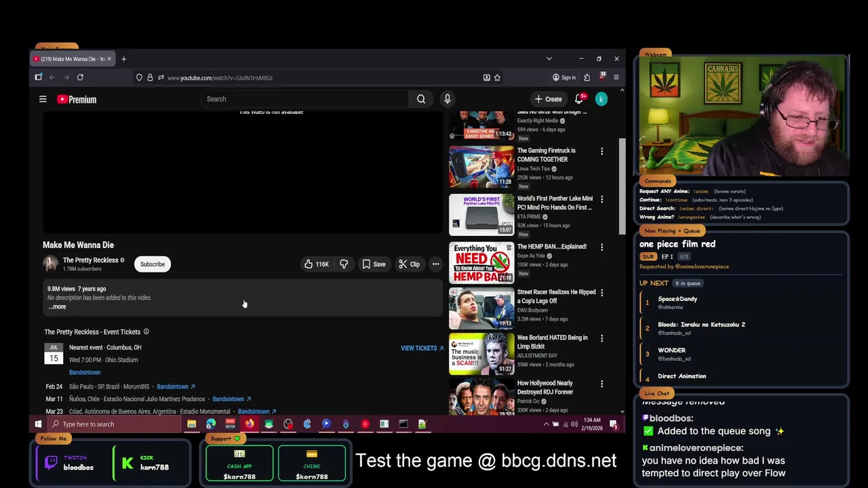Like the Make Me Wanna Die video

pos(317,264)
